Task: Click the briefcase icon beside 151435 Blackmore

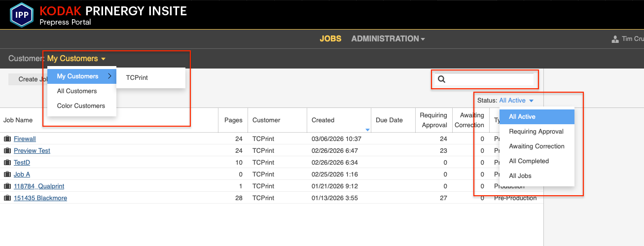Action: pyautogui.click(x=7, y=198)
